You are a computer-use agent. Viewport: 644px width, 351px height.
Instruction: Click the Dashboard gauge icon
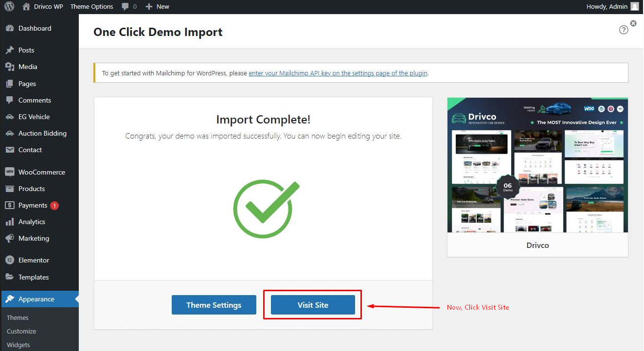10,28
